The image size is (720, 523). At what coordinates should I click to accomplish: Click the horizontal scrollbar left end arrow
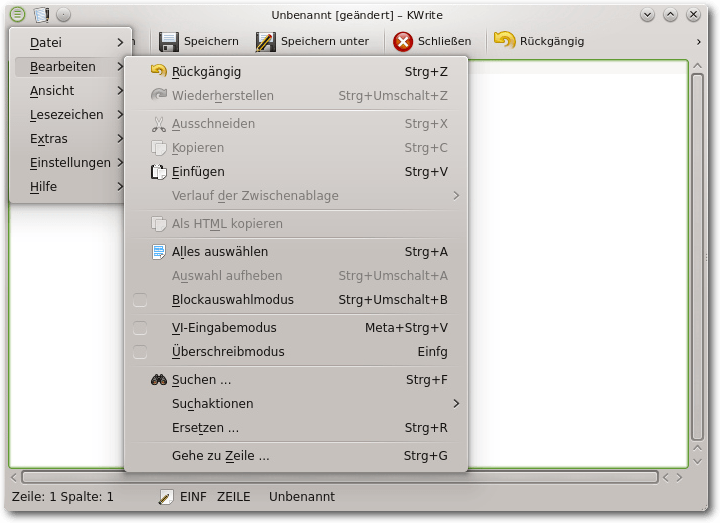coord(14,478)
